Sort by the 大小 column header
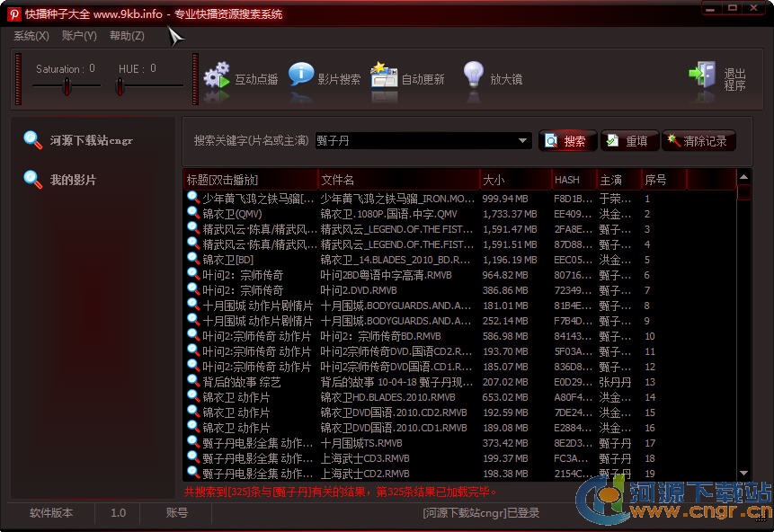Screen dimensions: 774x532 click(x=514, y=180)
